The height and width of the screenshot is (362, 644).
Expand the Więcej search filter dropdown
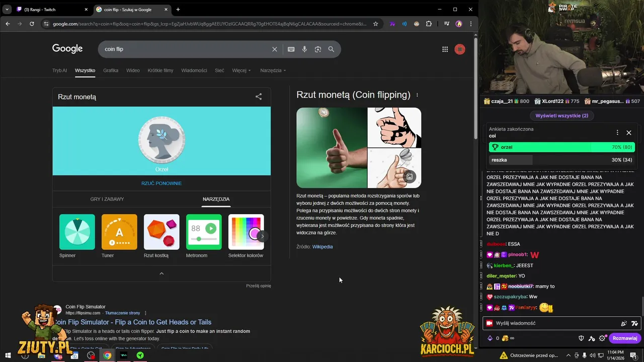tap(242, 70)
